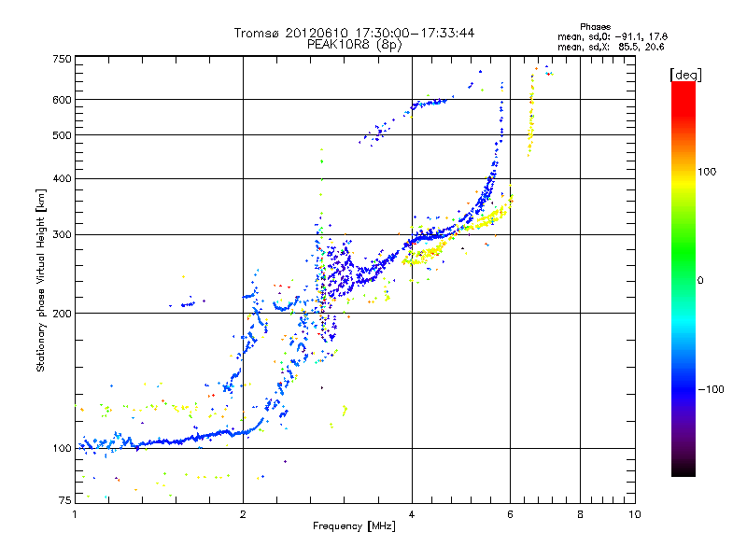Click the plot title 'Tromsø 20120610 17:30:00-17:33:44'
The image size is (747, 560).
pyautogui.click(x=354, y=33)
